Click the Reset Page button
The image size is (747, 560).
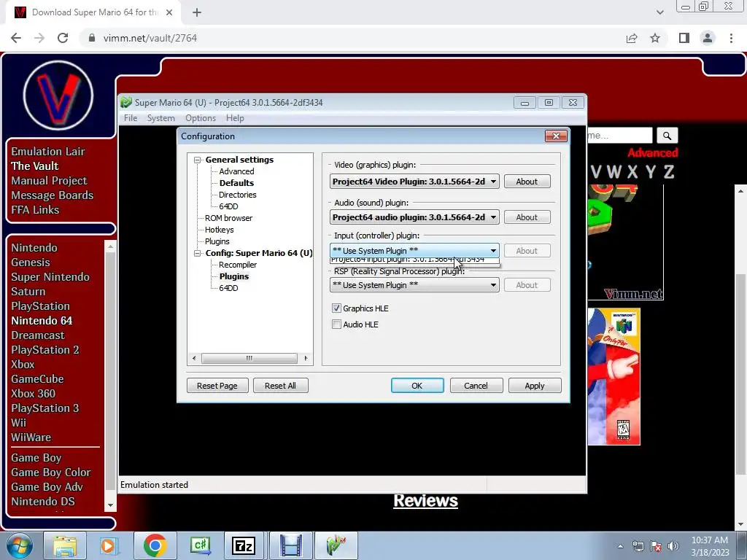pyautogui.click(x=217, y=386)
